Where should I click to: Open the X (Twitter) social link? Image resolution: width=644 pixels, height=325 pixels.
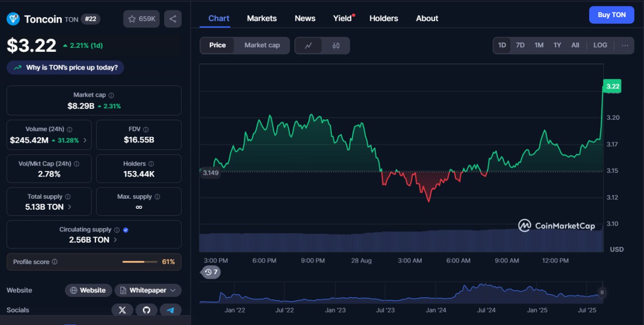(122, 310)
